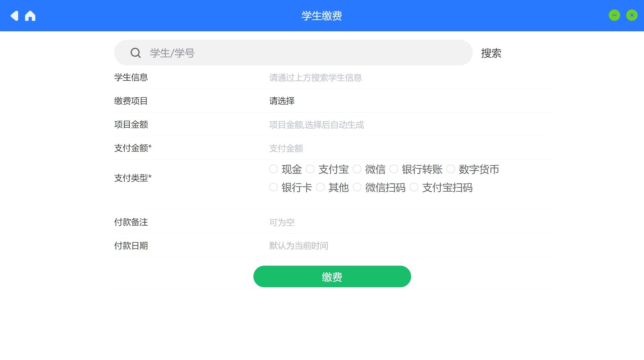Viewport: 644px width, 360px height.
Task: Choose 银行卡 payment type
Action: (x=273, y=187)
